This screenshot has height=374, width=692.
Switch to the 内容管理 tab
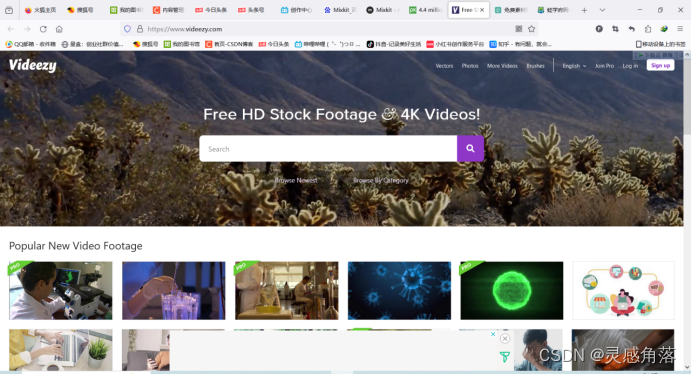[x=169, y=10]
